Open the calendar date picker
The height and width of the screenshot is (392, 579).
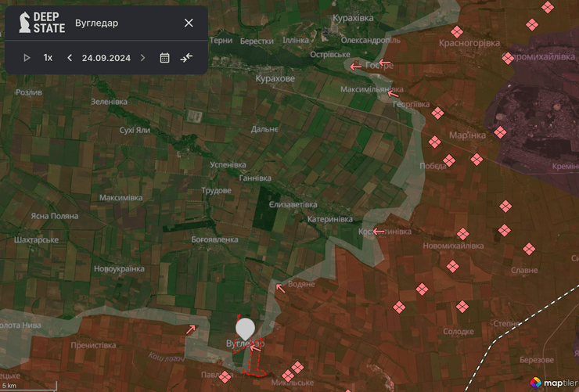pos(164,57)
